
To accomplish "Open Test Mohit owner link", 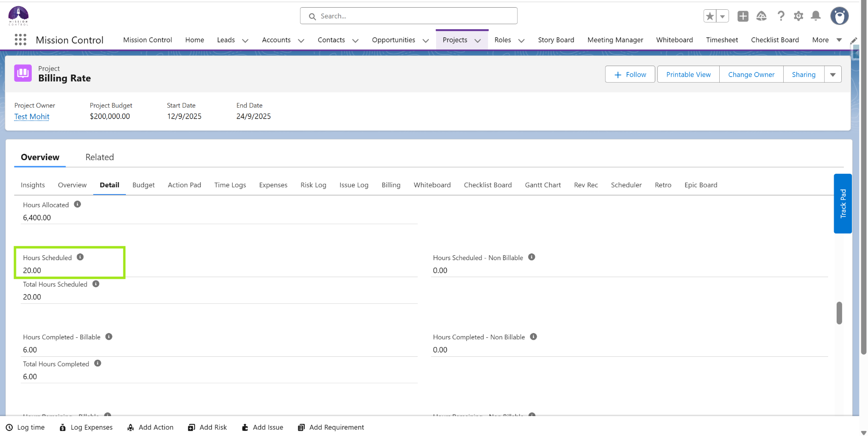I will (x=32, y=117).
